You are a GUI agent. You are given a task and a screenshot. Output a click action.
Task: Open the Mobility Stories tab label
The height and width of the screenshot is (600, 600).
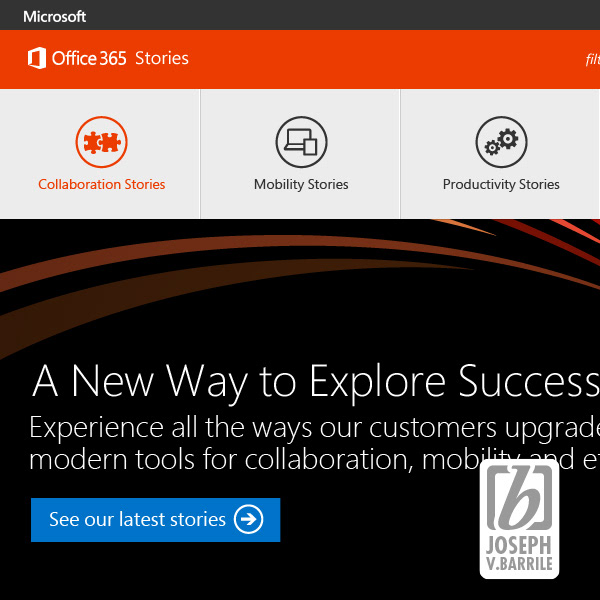301,184
